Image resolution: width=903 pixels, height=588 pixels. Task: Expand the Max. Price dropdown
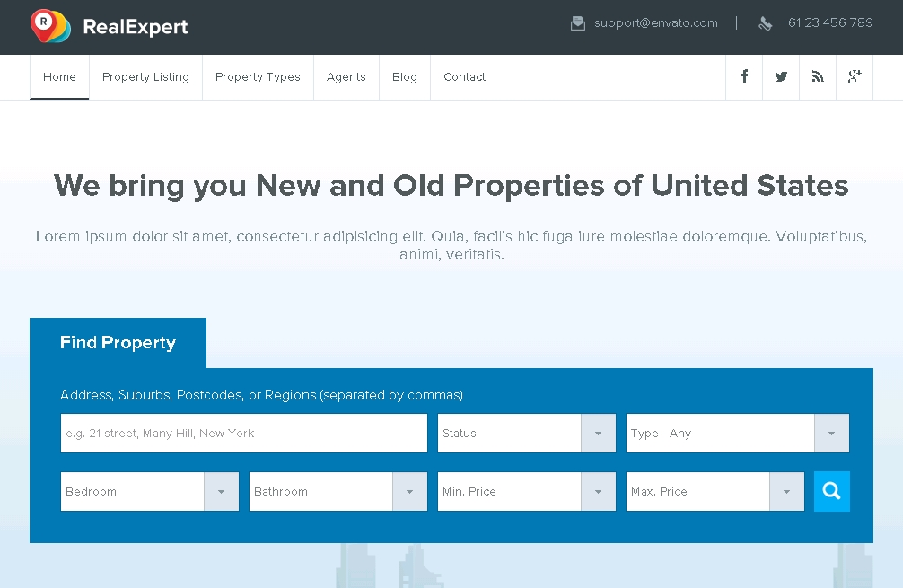coord(715,491)
